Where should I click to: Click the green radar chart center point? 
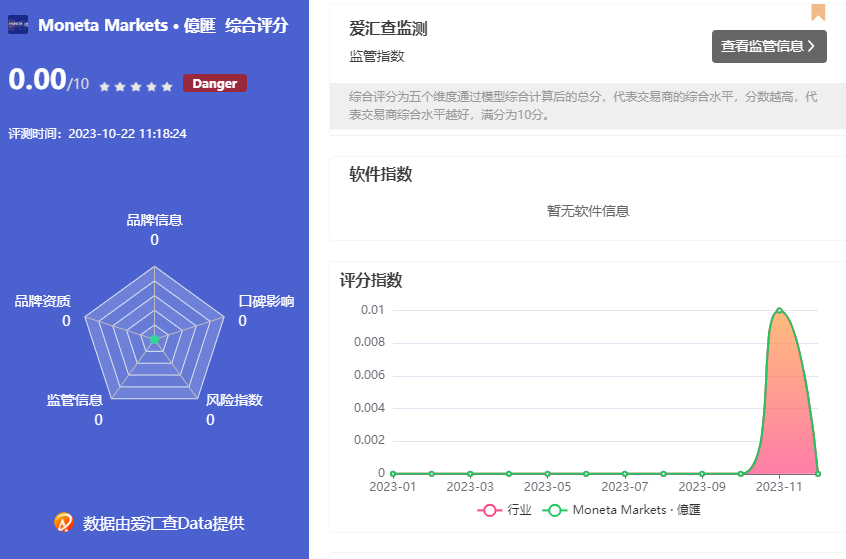tap(154, 339)
